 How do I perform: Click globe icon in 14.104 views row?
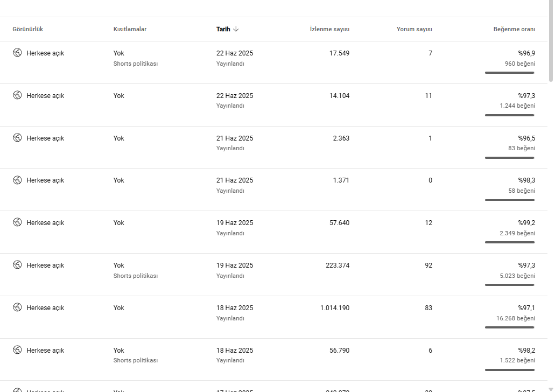click(x=17, y=95)
